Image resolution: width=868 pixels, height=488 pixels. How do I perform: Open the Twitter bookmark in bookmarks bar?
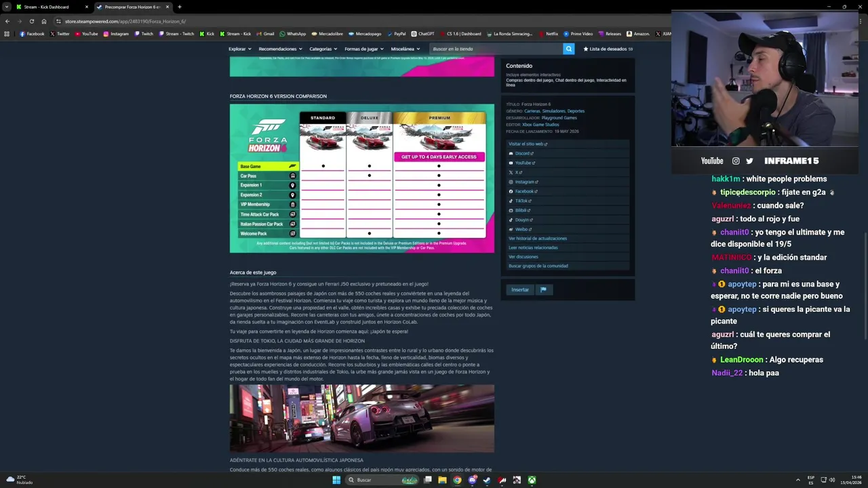pyautogui.click(x=60, y=34)
